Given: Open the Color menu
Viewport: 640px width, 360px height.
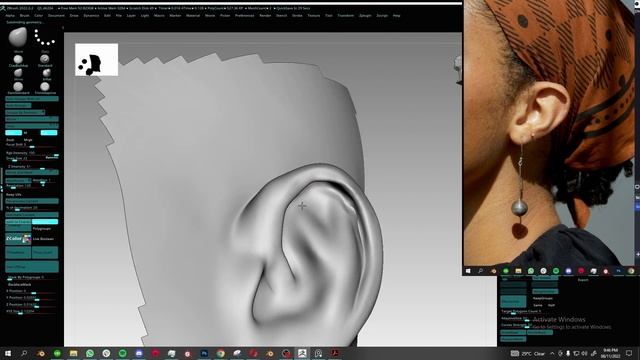Looking at the screenshot, I should 38,16.
